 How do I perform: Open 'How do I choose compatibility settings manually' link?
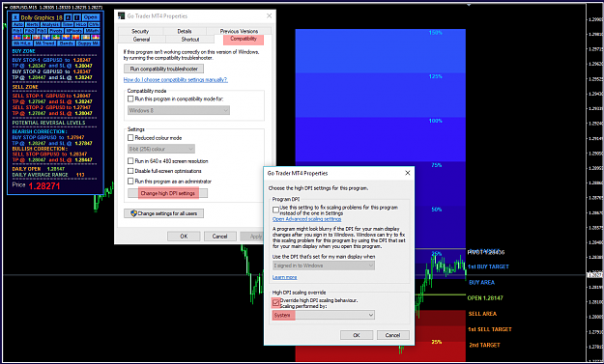pos(175,79)
